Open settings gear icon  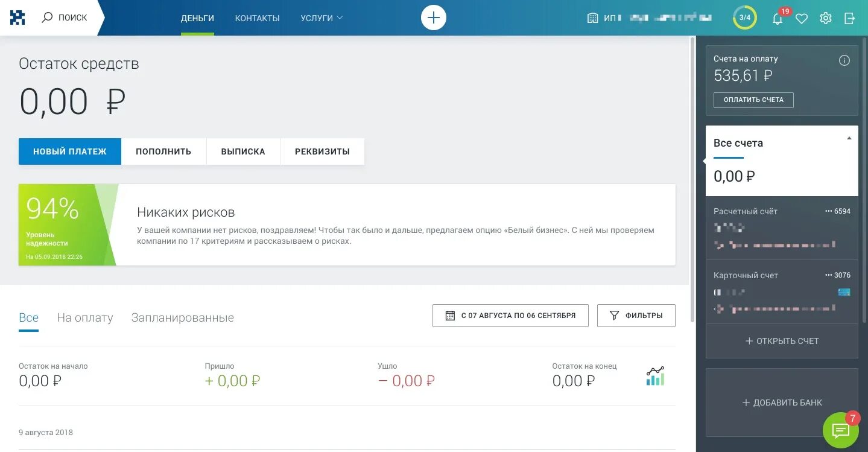pos(826,18)
